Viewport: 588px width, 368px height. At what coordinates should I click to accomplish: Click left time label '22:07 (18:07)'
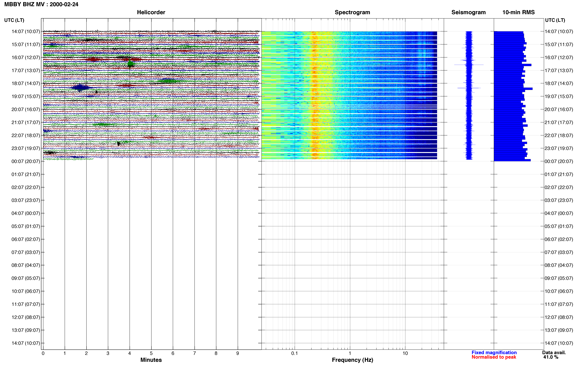click(x=26, y=135)
